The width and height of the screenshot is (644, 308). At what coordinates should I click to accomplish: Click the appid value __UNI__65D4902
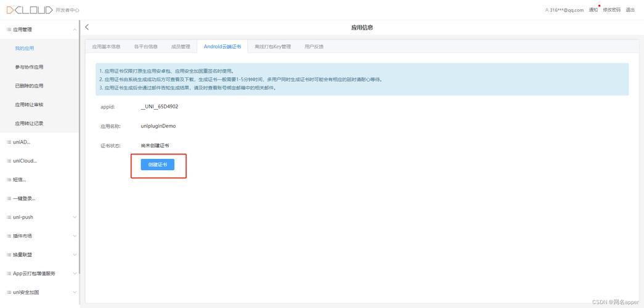pos(160,107)
